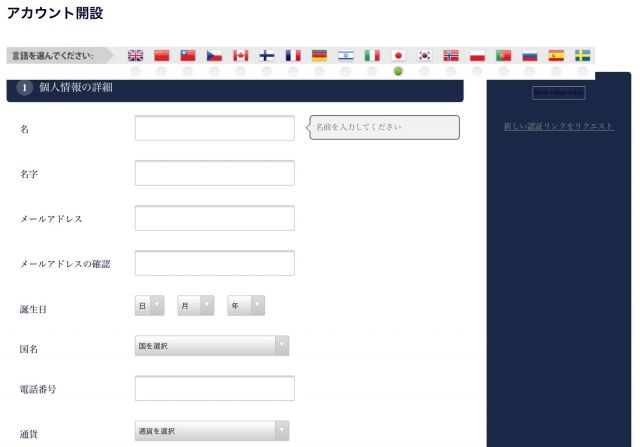Screen dimensions: 640x447
Task: Select the United Kingdom flag language
Action: point(136,56)
